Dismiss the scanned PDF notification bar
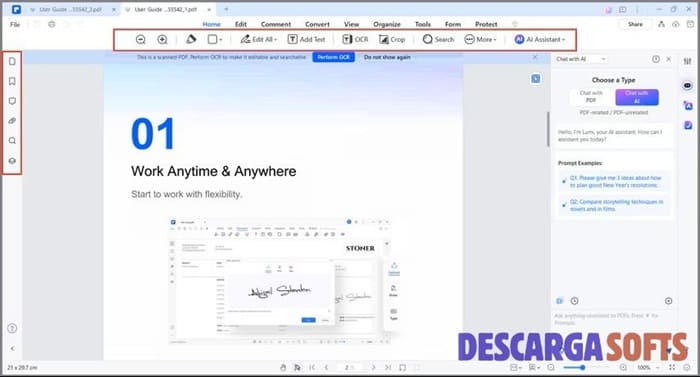This screenshot has height=377, width=700. [535, 57]
